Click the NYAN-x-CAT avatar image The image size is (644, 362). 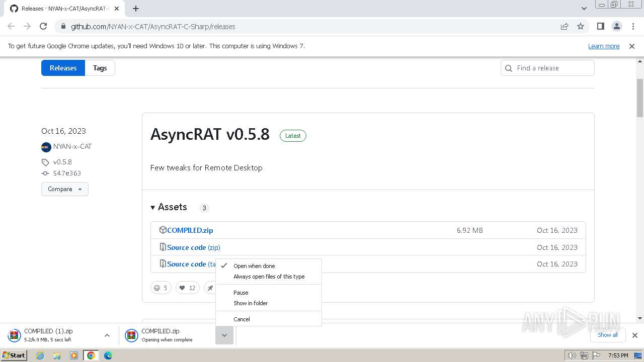(46, 147)
